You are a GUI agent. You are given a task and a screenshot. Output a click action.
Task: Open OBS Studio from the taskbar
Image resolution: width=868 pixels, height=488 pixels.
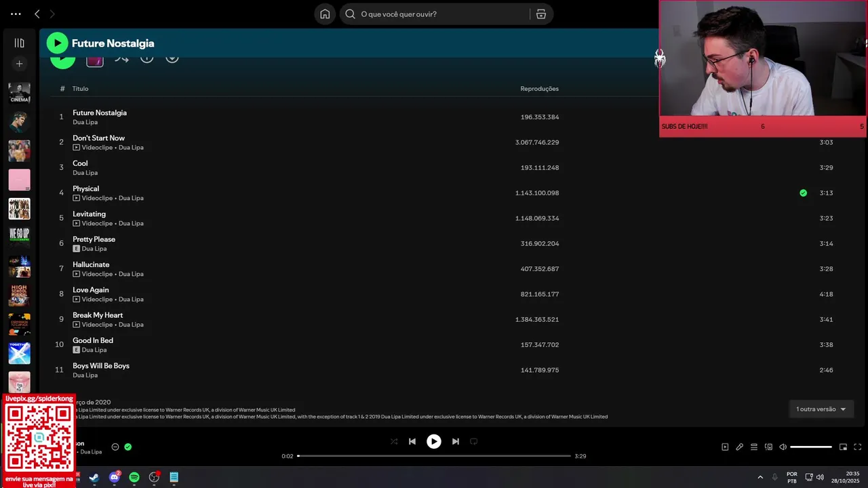pyautogui.click(x=154, y=477)
